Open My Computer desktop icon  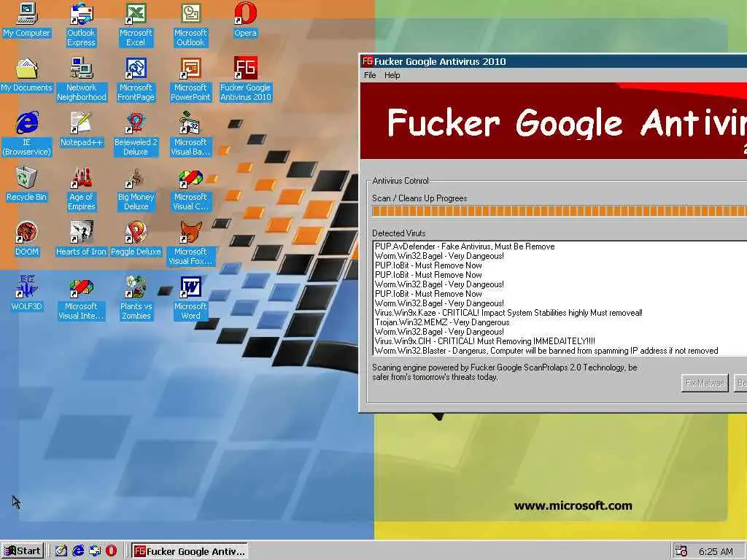(x=27, y=20)
